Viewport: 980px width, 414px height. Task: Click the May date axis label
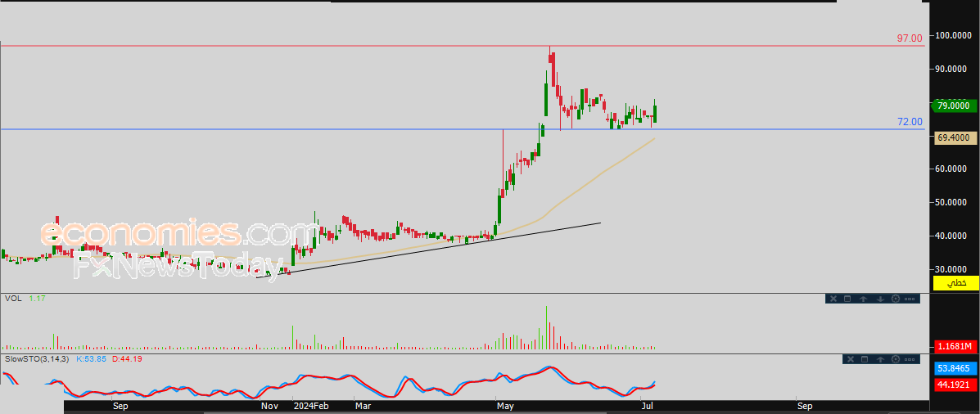click(x=504, y=406)
